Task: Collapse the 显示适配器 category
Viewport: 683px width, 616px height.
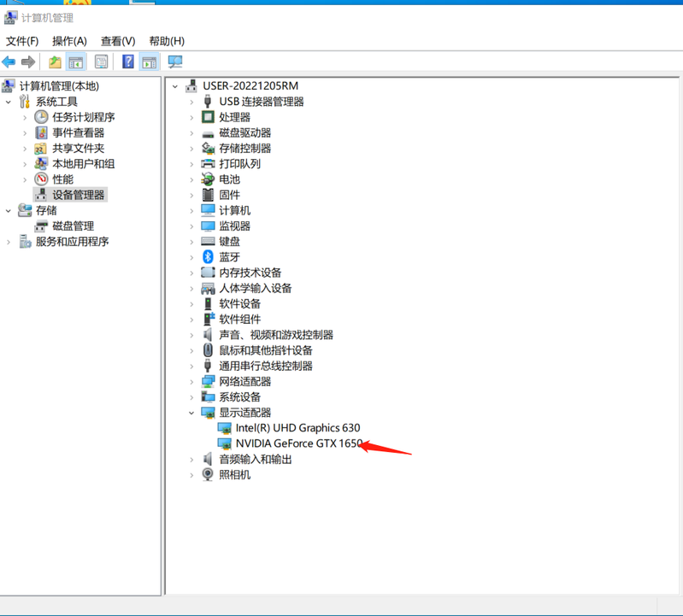Action: [191, 413]
